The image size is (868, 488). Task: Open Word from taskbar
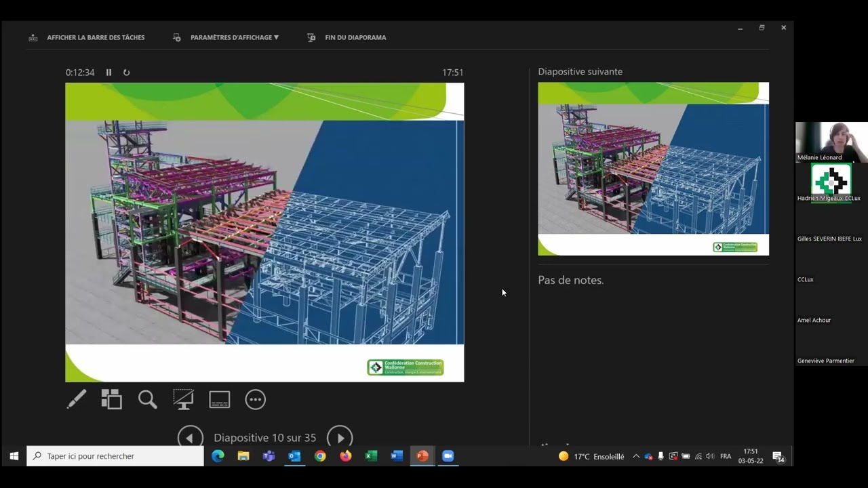click(397, 456)
